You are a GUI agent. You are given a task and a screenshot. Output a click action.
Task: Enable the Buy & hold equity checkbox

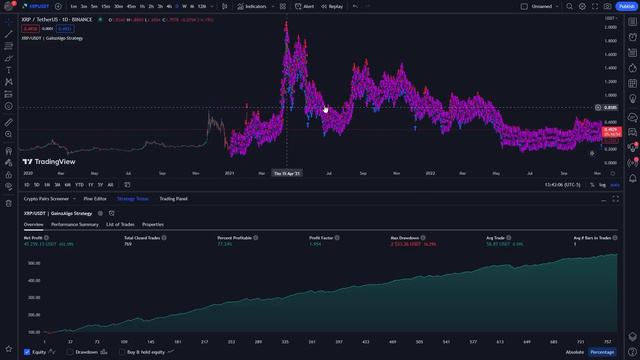coord(122,352)
